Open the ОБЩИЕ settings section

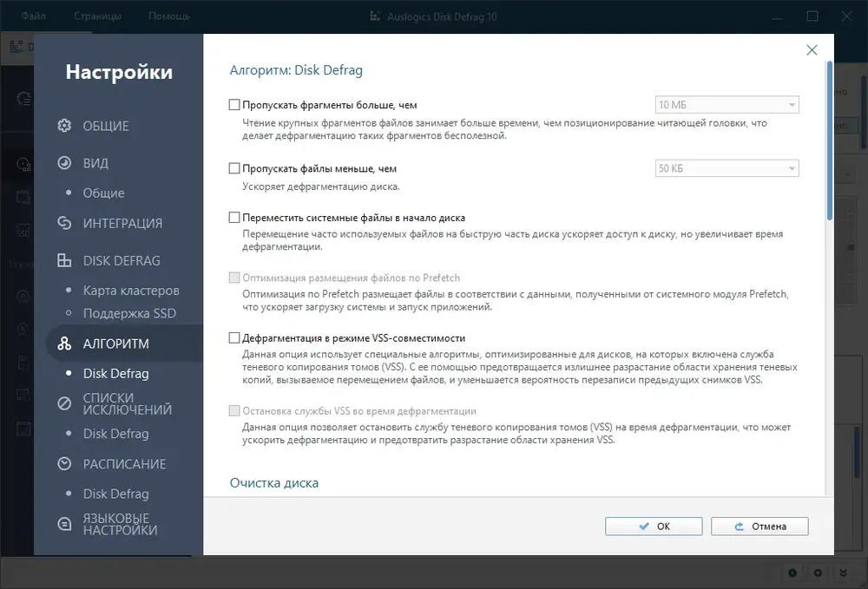click(x=106, y=126)
